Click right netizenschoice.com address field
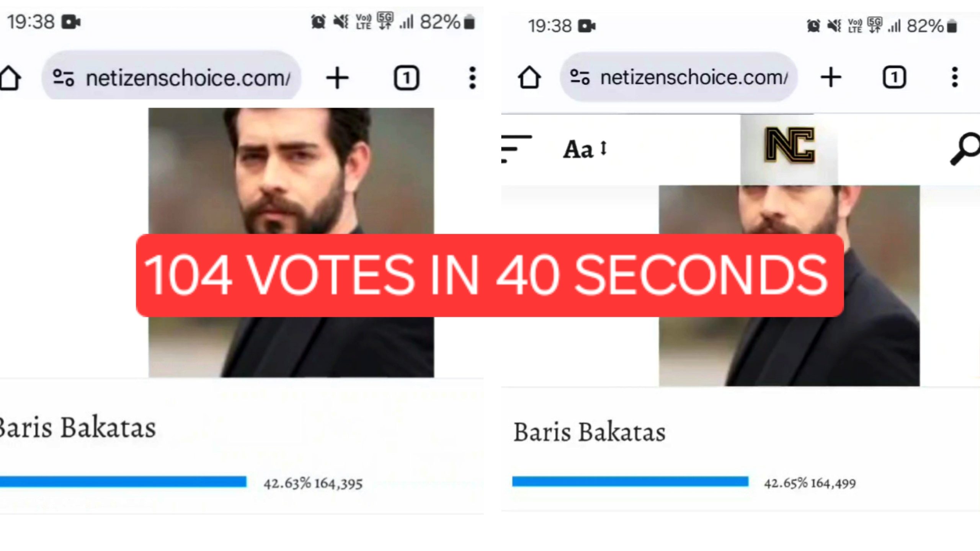980x551 pixels. pos(678,77)
